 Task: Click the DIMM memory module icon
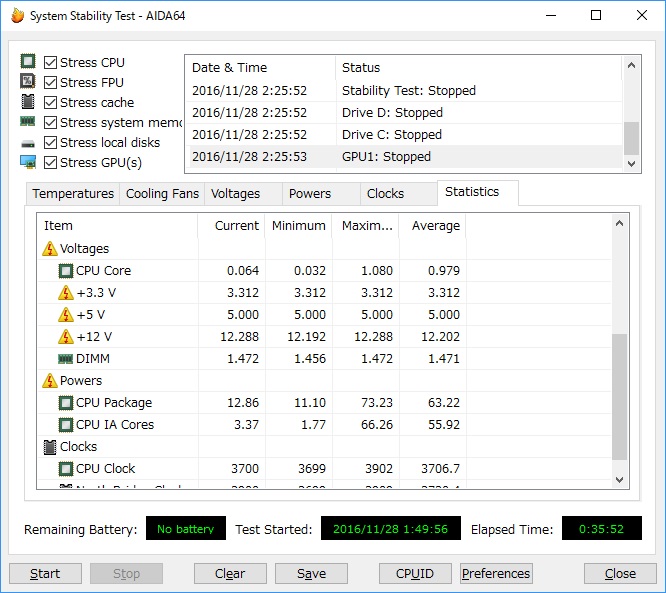(66, 359)
